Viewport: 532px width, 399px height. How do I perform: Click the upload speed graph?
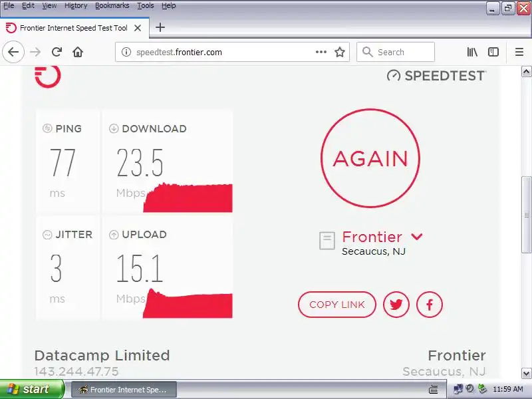[188, 303]
